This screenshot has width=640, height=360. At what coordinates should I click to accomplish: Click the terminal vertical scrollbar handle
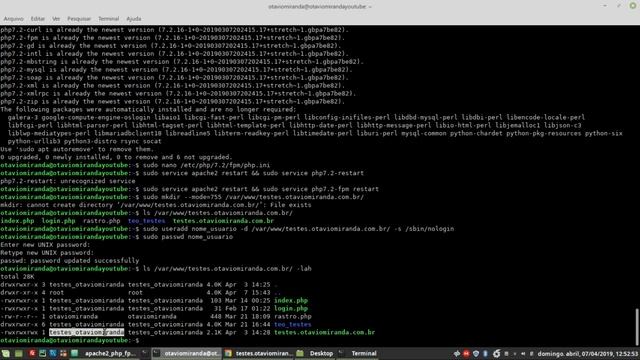click(637, 327)
